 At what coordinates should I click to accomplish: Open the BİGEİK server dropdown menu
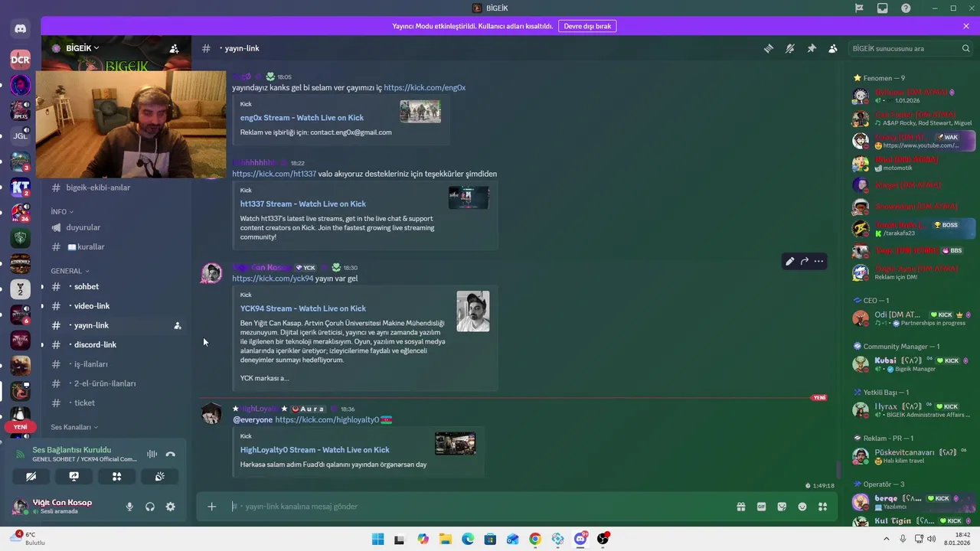[x=83, y=48]
